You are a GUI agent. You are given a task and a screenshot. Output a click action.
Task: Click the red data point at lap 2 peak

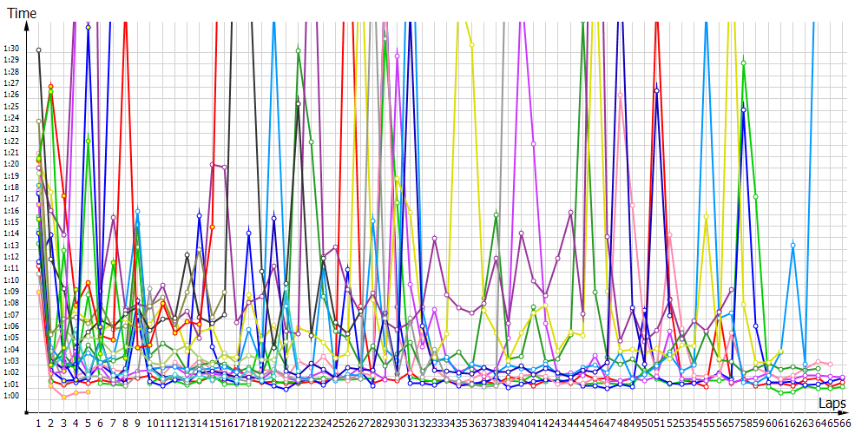point(51,86)
